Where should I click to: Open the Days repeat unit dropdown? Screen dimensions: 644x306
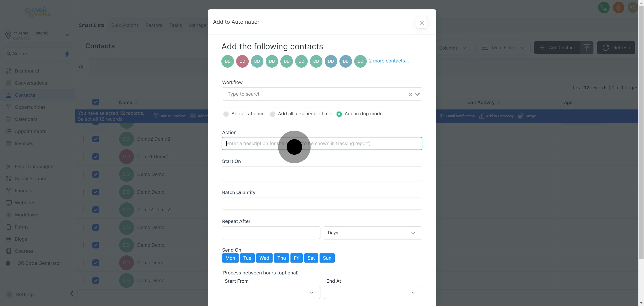(x=373, y=233)
